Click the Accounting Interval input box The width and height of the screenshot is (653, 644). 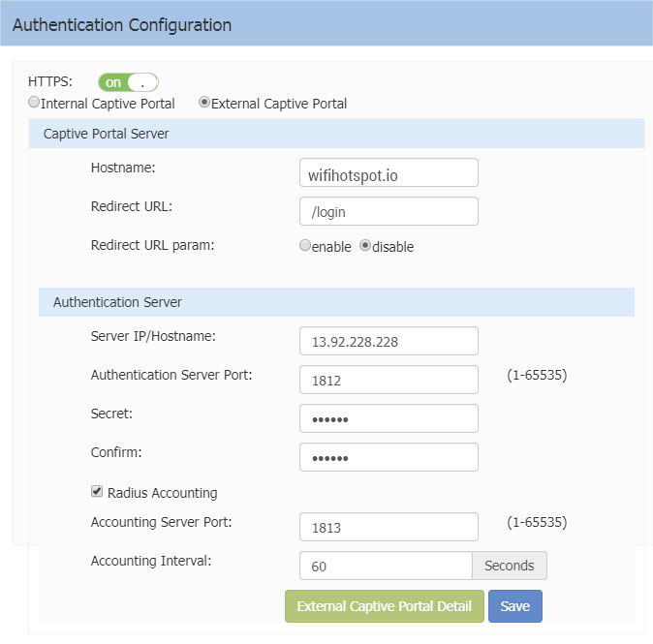pyautogui.click(x=386, y=566)
